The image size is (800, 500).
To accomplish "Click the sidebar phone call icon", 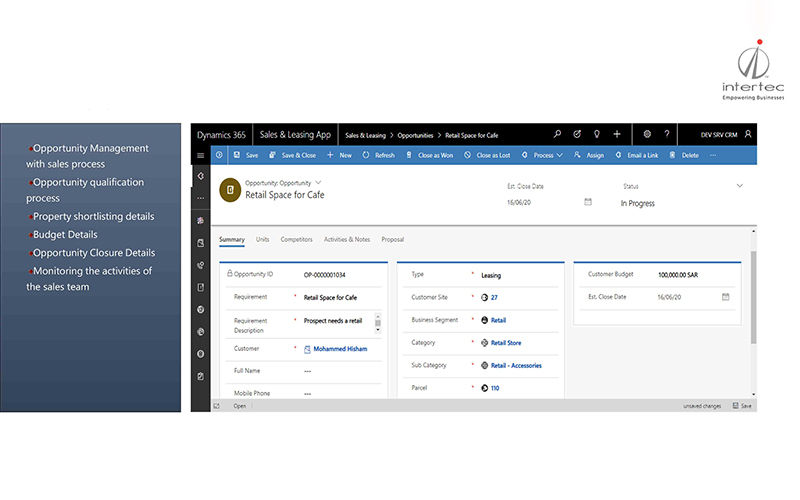I will coord(201,265).
